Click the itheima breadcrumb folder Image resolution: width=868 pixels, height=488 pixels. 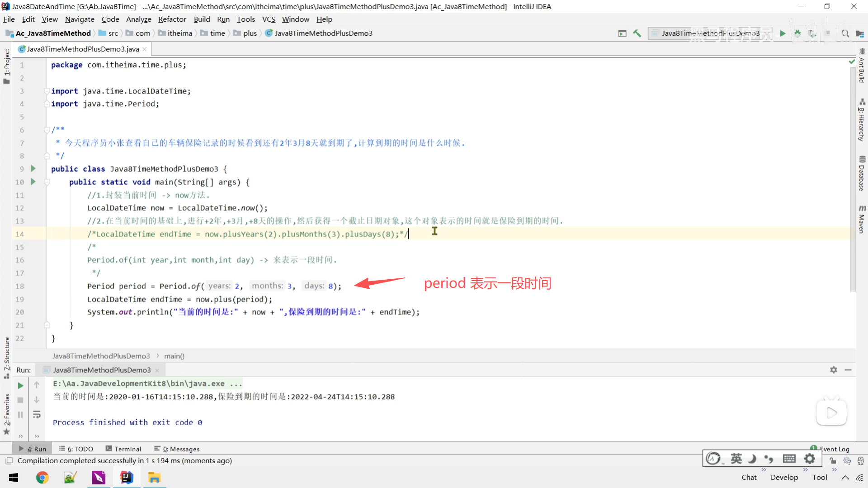click(179, 33)
